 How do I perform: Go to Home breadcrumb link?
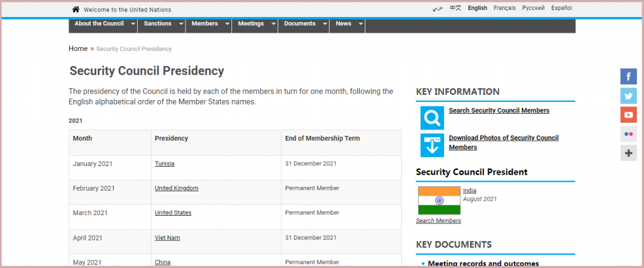pyautogui.click(x=78, y=48)
